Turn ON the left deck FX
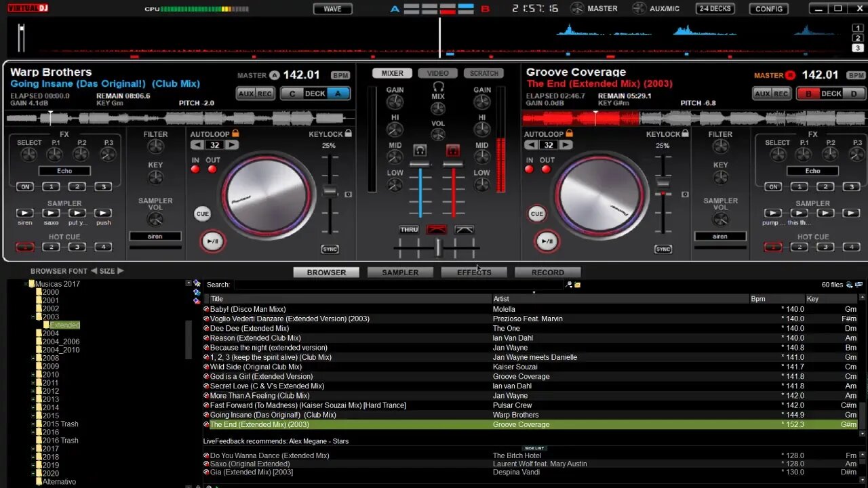The height and width of the screenshot is (488, 868). [x=25, y=186]
